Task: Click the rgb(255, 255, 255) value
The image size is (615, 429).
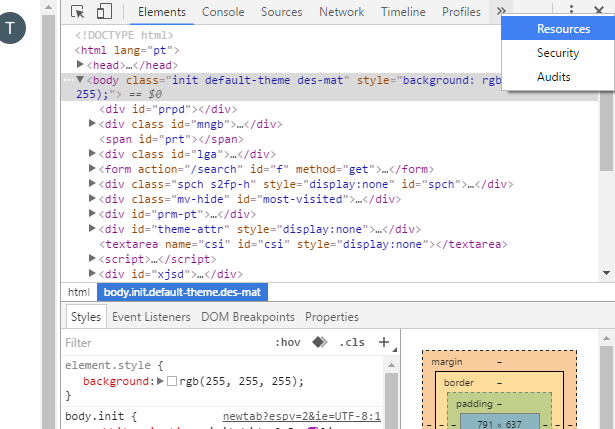Action: [238, 381]
